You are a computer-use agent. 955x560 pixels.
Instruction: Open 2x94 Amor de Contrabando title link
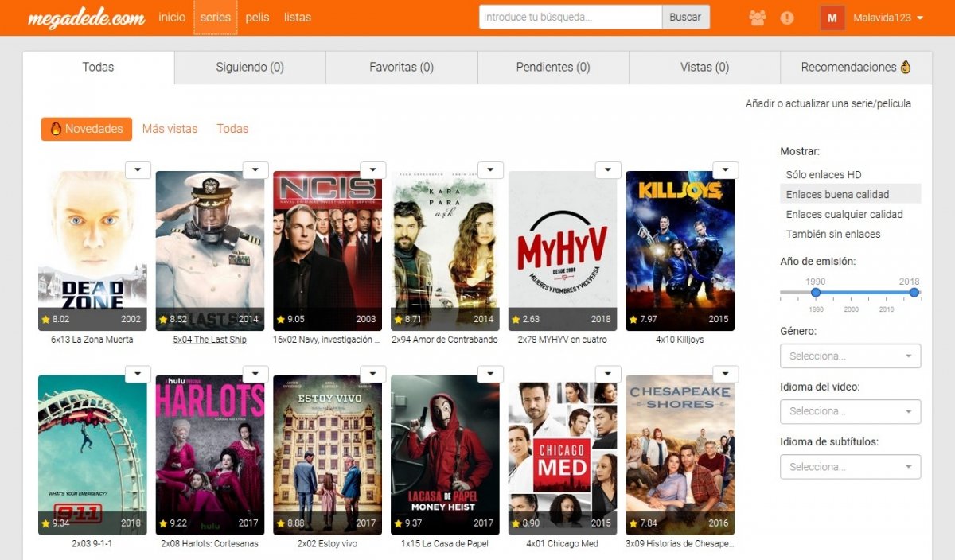444,340
